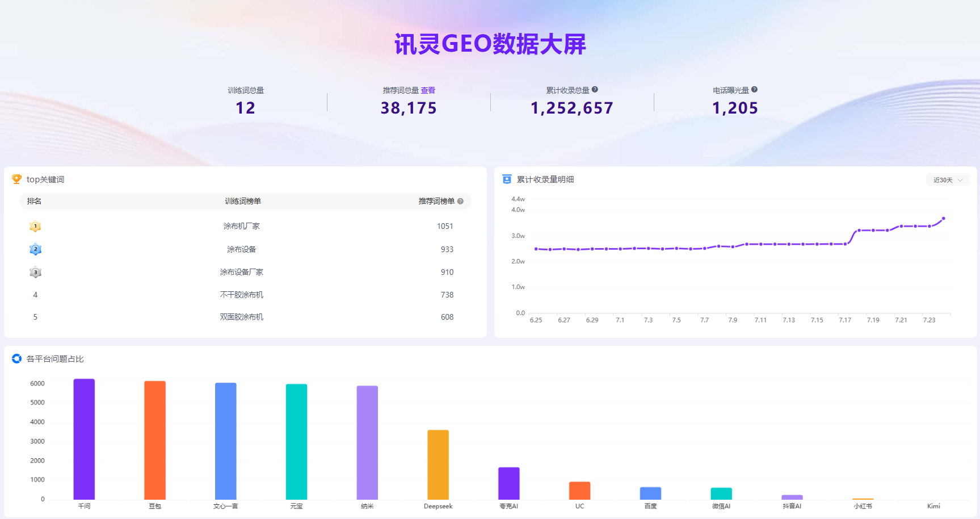The height and width of the screenshot is (519, 980).
Task: Click the 小红书 axis label
Action: coord(863,506)
